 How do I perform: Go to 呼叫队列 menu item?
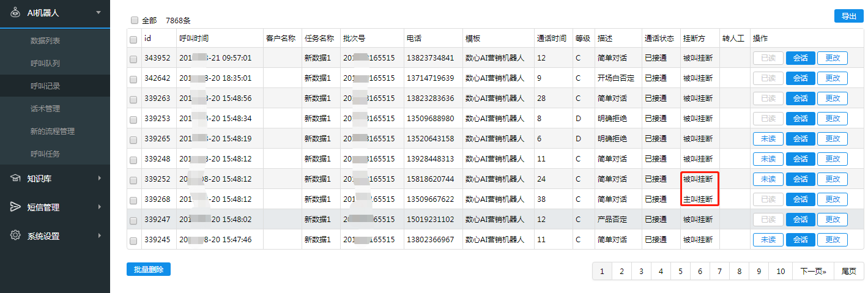tap(45, 64)
